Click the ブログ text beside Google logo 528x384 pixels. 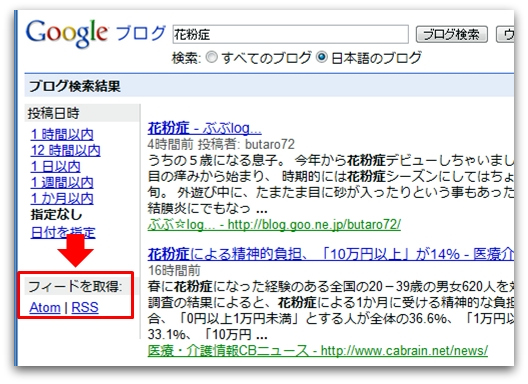pyautogui.click(x=141, y=34)
